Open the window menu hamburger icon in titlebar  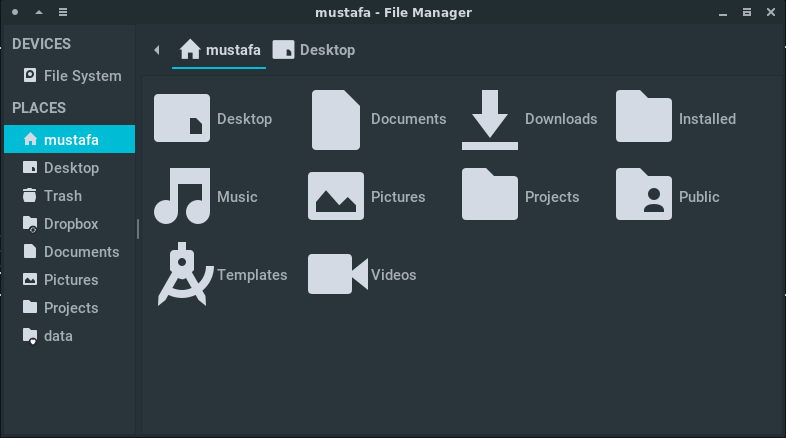63,12
